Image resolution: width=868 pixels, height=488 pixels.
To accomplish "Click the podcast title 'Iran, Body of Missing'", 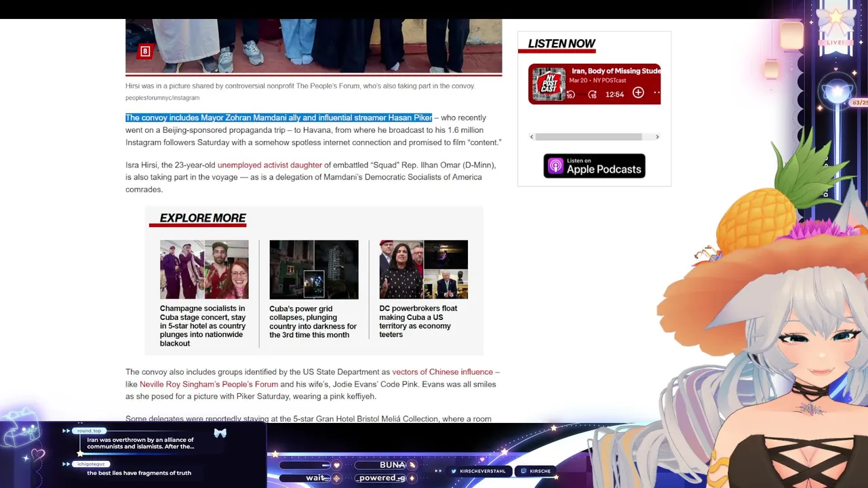I will pos(616,70).
